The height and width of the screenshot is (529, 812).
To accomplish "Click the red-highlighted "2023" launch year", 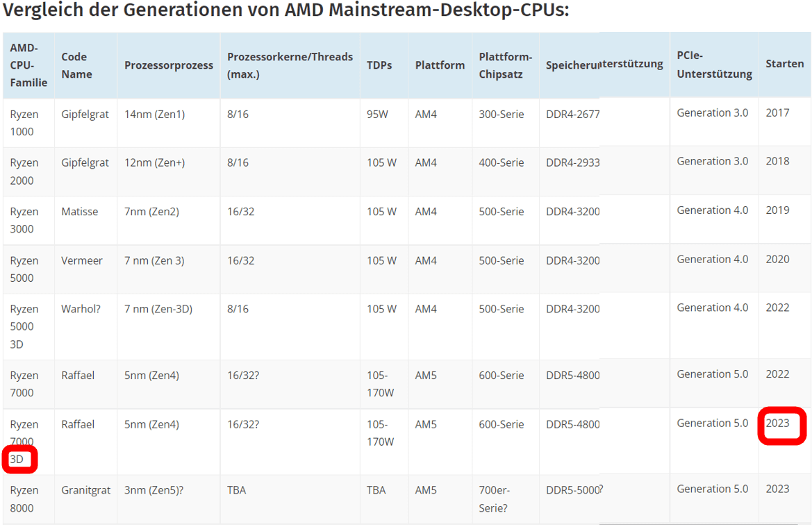I will [778, 423].
